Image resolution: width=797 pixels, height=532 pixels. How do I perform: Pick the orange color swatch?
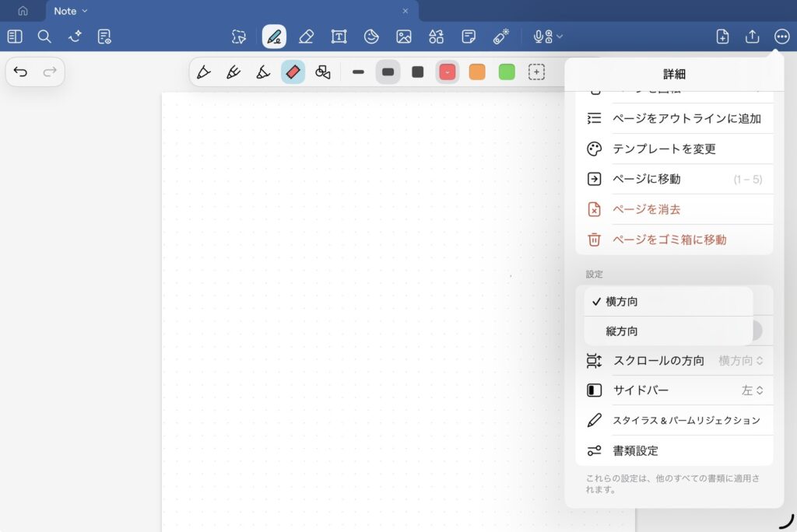[477, 72]
